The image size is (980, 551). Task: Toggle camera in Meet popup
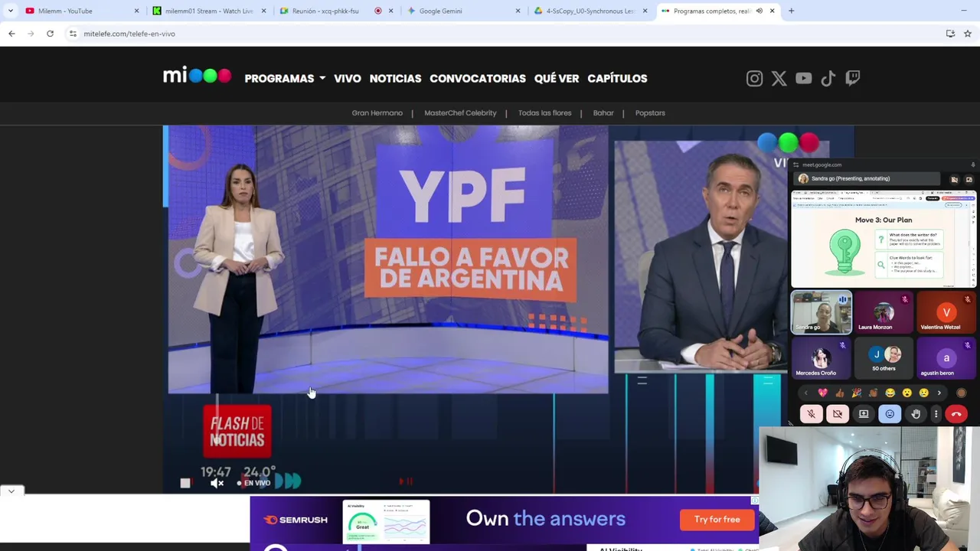pyautogui.click(x=838, y=414)
